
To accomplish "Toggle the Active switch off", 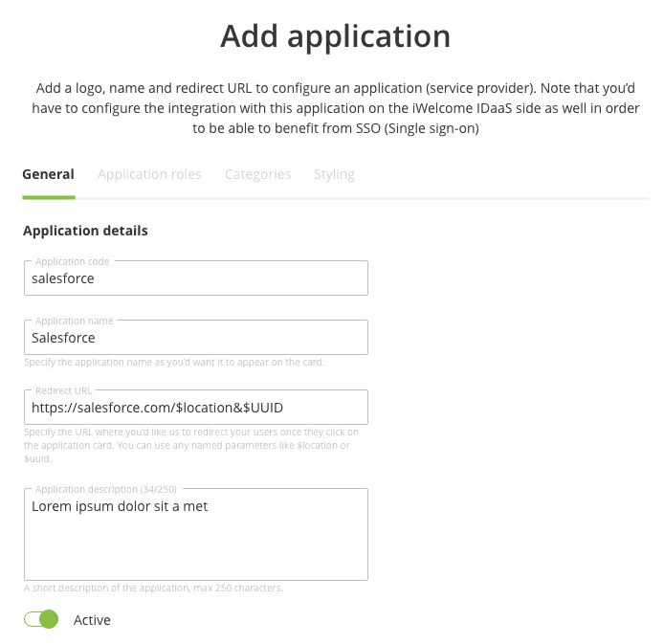I will coord(42,620).
